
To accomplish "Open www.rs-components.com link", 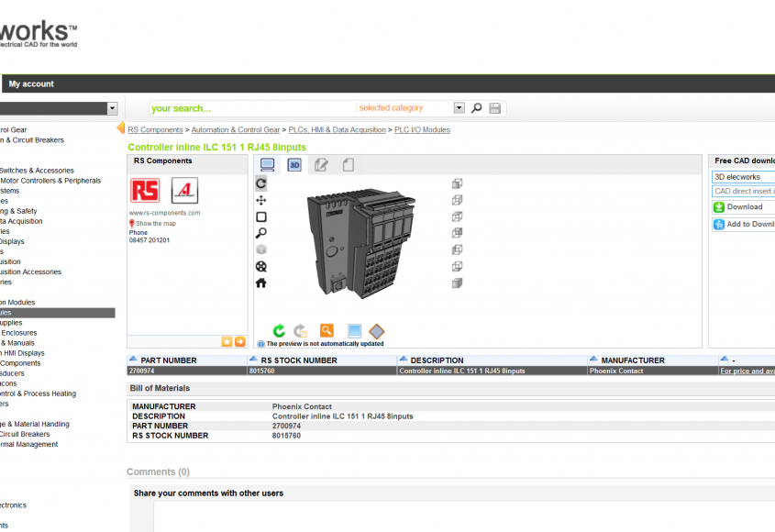I will pyautogui.click(x=164, y=213).
